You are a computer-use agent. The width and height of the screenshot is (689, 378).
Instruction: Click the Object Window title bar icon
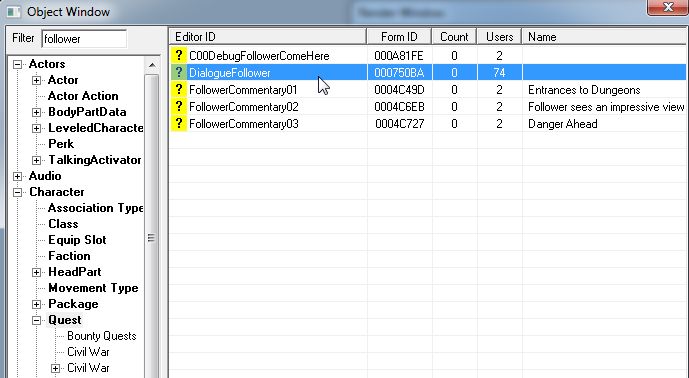click(x=13, y=12)
